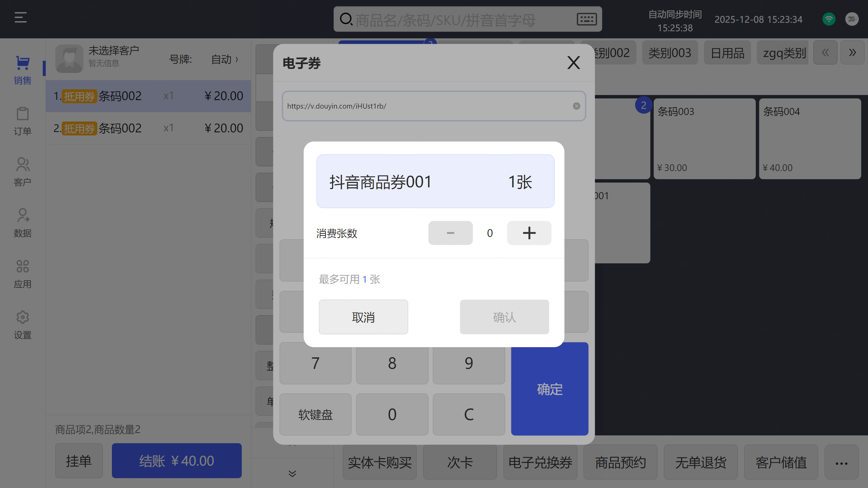Switch to 类别003 category tab
Viewport: 868px width, 488px height.
670,53
